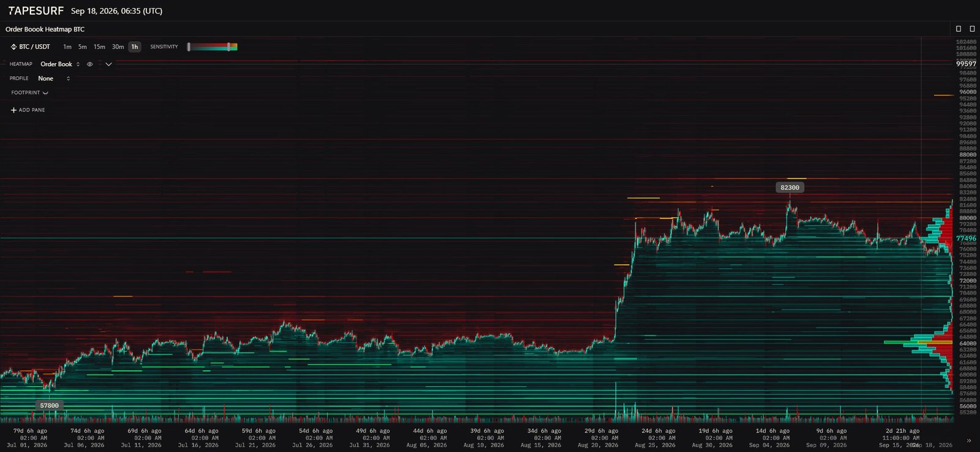The width and height of the screenshot is (980, 452).
Task: Click the TAPESURF logo
Action: pyautogui.click(x=36, y=11)
